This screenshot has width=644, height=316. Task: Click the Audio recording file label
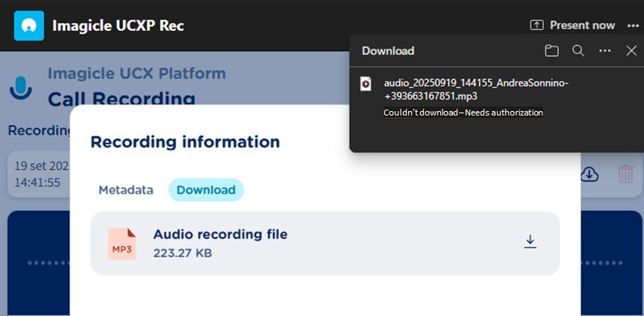pos(220,234)
